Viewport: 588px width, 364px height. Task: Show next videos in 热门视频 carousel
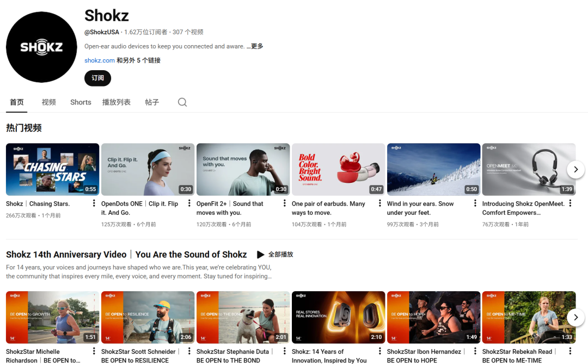coord(575,169)
